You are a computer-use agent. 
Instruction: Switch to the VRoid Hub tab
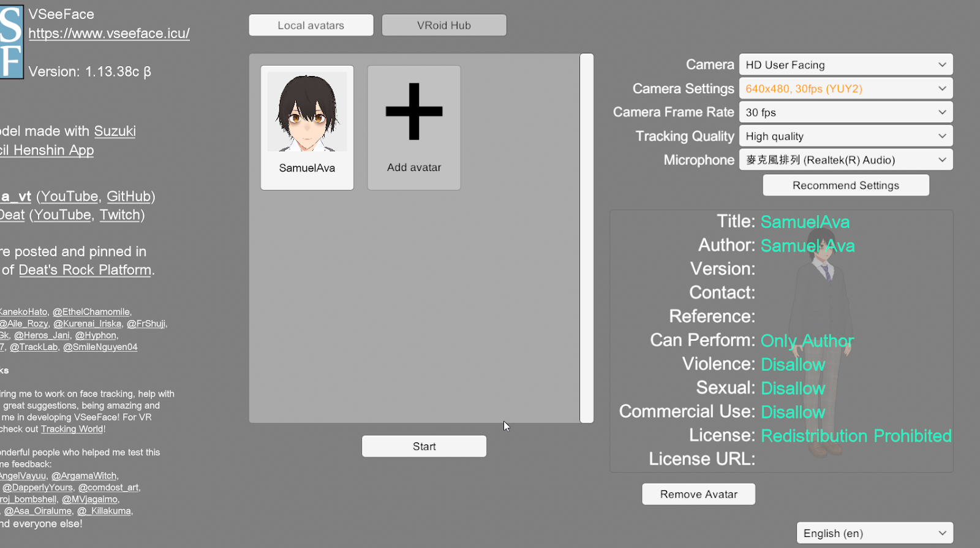[444, 25]
